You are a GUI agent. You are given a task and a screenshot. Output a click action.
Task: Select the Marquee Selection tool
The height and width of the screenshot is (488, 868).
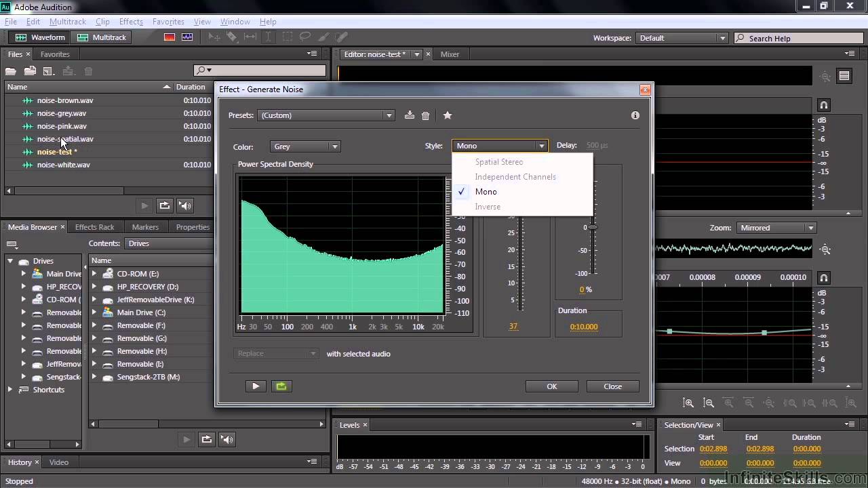click(x=287, y=37)
